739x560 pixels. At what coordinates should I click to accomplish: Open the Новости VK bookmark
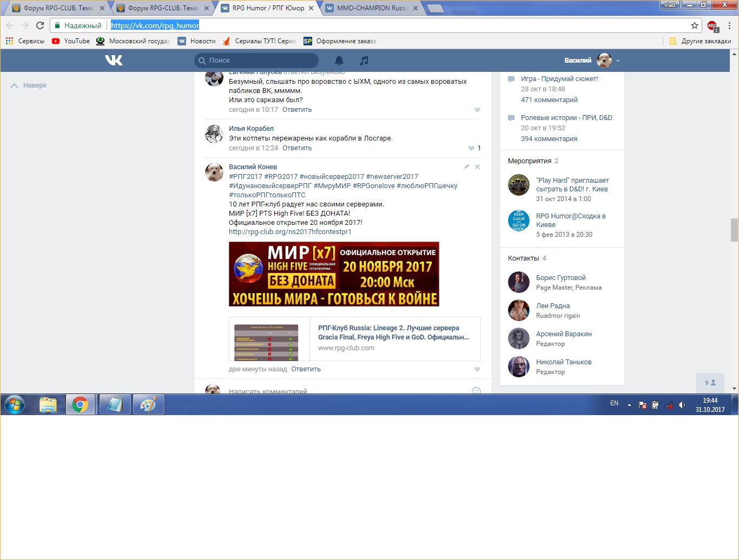click(x=197, y=41)
